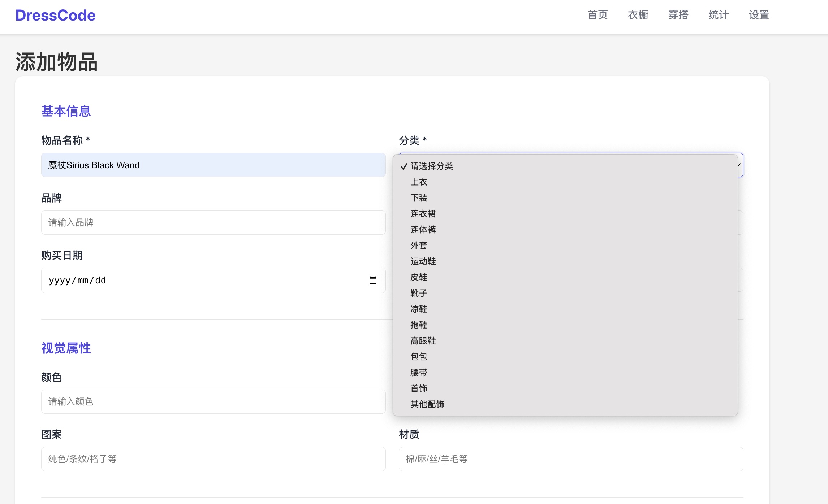Image resolution: width=828 pixels, height=504 pixels.
Task: Pick 其他配饰 option
Action: pyautogui.click(x=427, y=404)
